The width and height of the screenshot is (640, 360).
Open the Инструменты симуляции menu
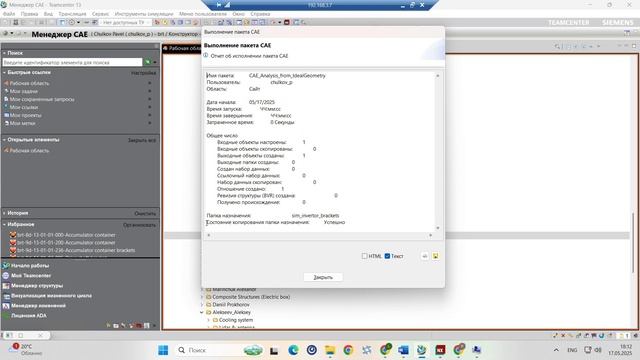pos(144,14)
